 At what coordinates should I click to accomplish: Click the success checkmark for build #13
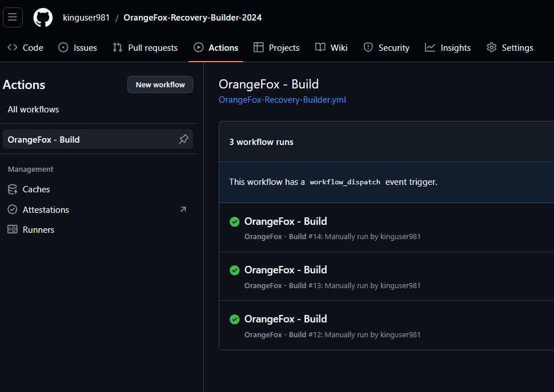(235, 270)
